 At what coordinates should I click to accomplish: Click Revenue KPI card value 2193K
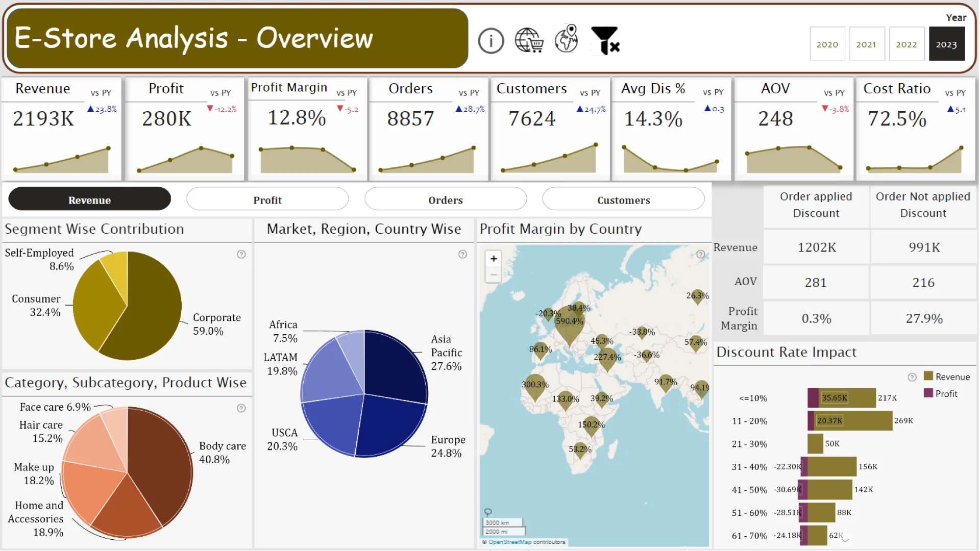[x=43, y=119]
